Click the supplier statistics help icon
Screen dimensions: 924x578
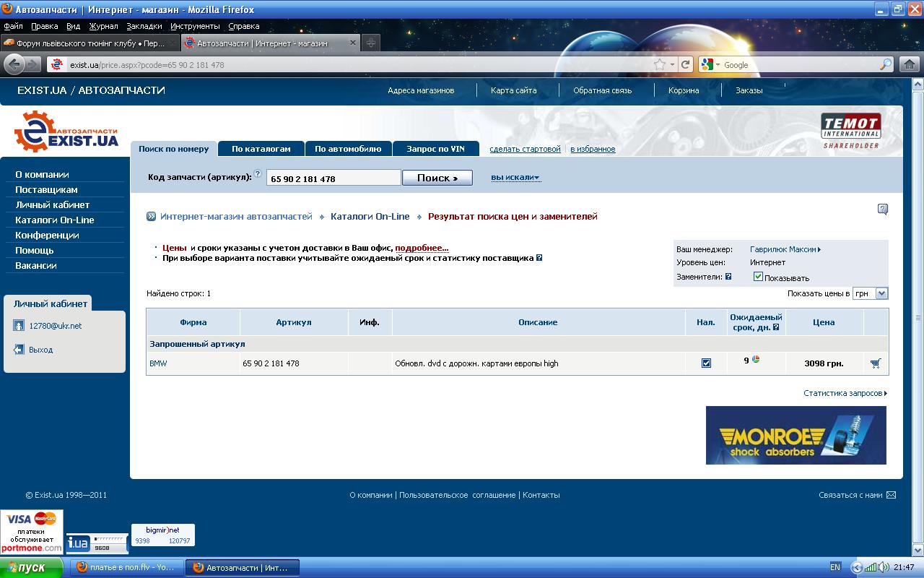point(539,258)
